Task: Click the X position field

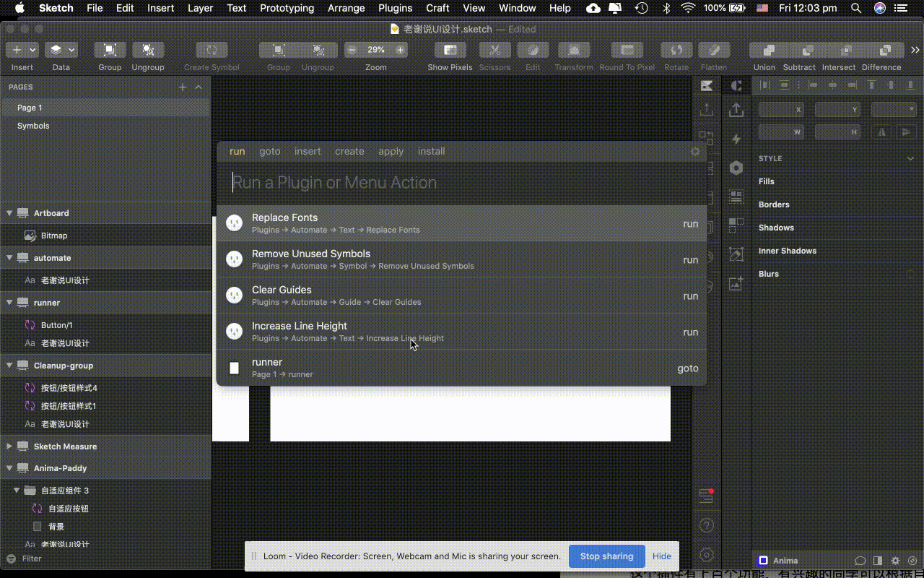Action: (x=781, y=110)
